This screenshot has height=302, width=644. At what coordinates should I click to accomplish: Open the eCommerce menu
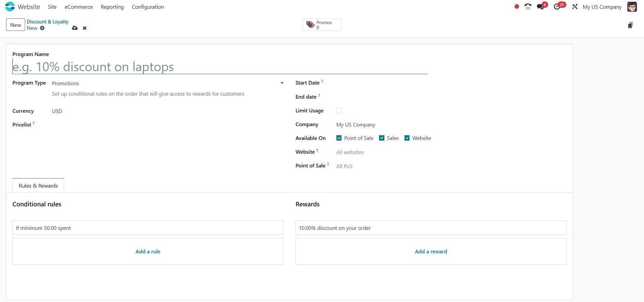[78, 7]
